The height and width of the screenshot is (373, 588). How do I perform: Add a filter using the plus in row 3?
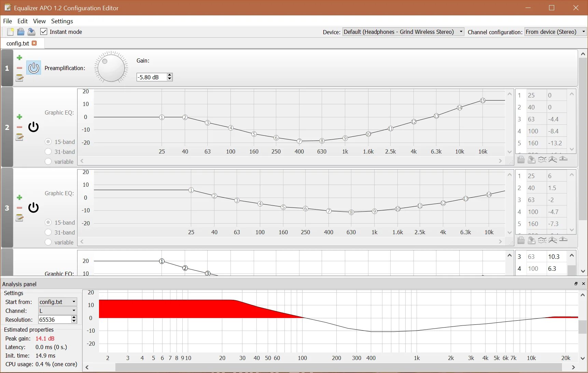(x=19, y=197)
